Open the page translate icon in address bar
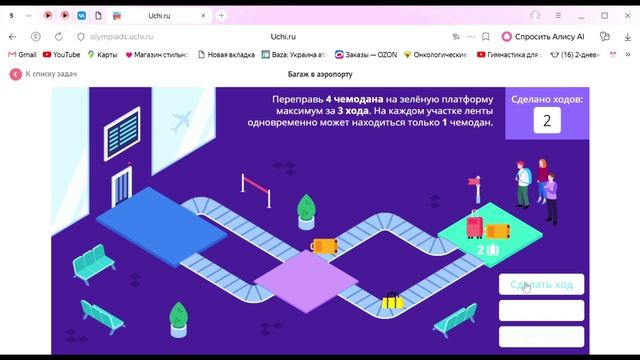This screenshot has height=360, width=640. [x=456, y=37]
